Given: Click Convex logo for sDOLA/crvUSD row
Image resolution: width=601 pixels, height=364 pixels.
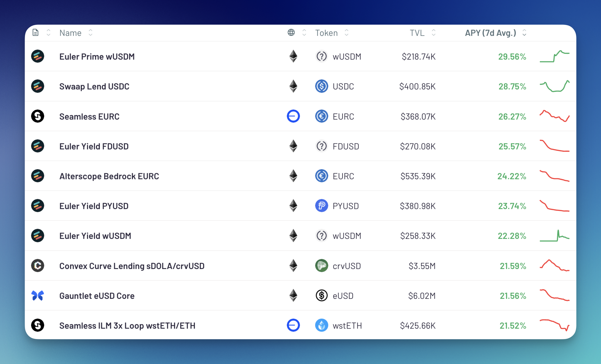Looking at the screenshot, I should [x=38, y=266].
